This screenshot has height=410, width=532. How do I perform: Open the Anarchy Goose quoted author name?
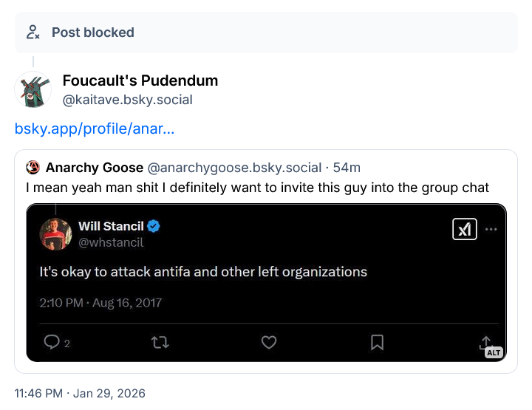(94, 168)
